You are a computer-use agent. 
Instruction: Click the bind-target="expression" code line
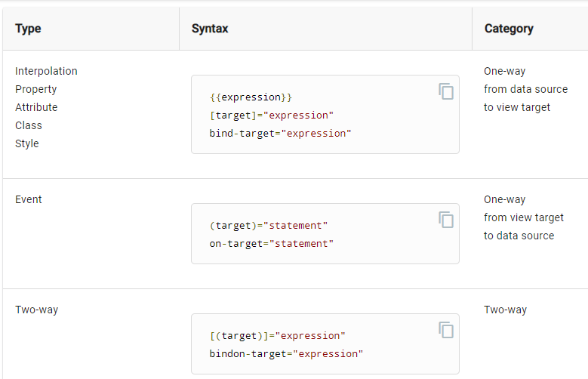pos(280,133)
